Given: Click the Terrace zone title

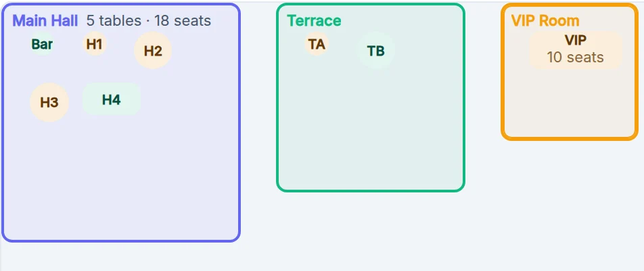Looking at the screenshot, I should click(x=314, y=20).
